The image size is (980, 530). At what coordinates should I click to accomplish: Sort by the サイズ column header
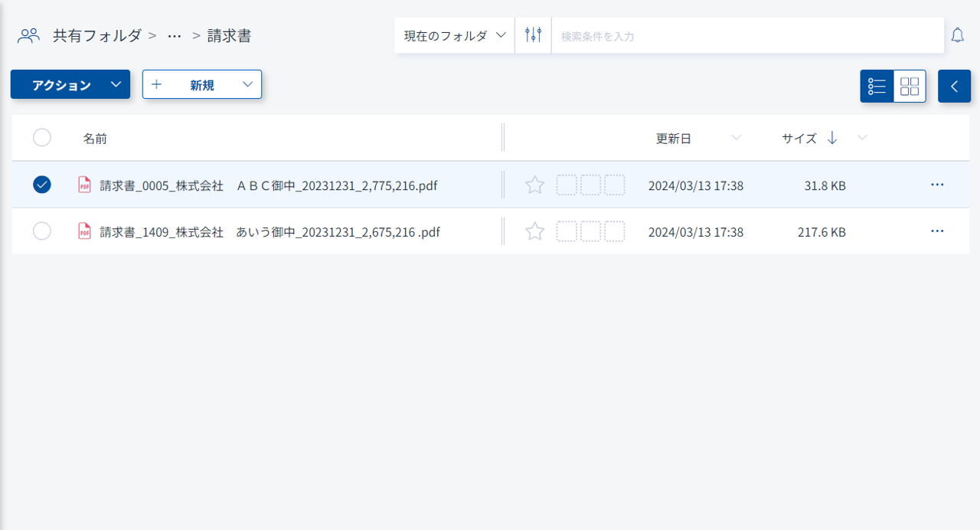799,139
